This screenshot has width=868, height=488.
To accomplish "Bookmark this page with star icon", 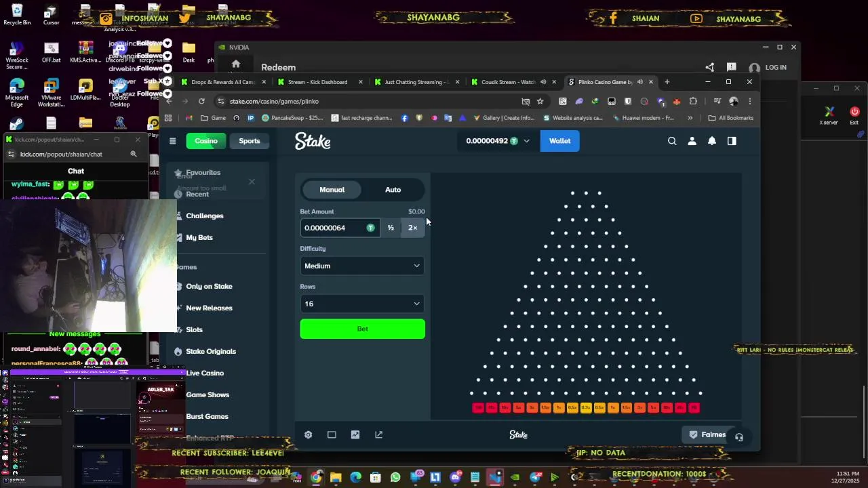I will click(540, 101).
